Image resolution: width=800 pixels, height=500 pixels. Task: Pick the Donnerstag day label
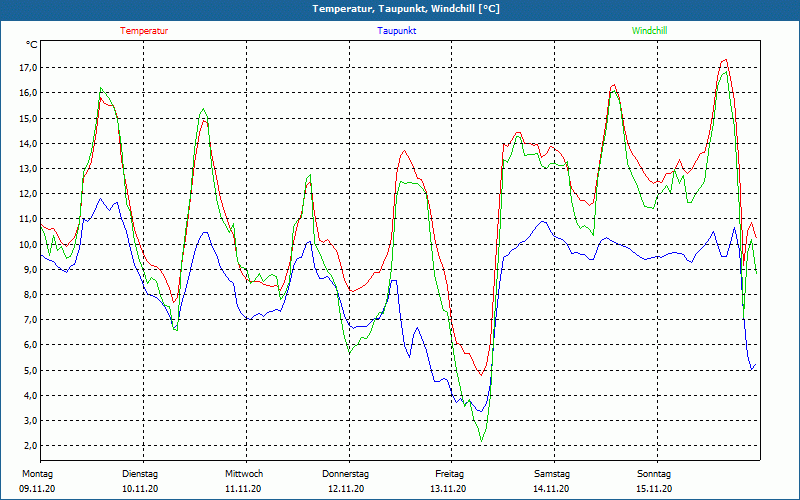pos(346,473)
